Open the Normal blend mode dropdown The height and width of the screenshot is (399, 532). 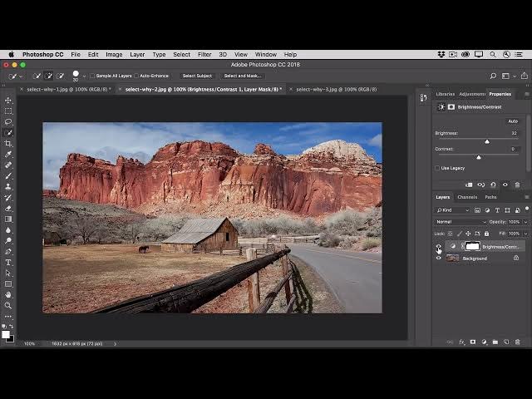coord(460,222)
